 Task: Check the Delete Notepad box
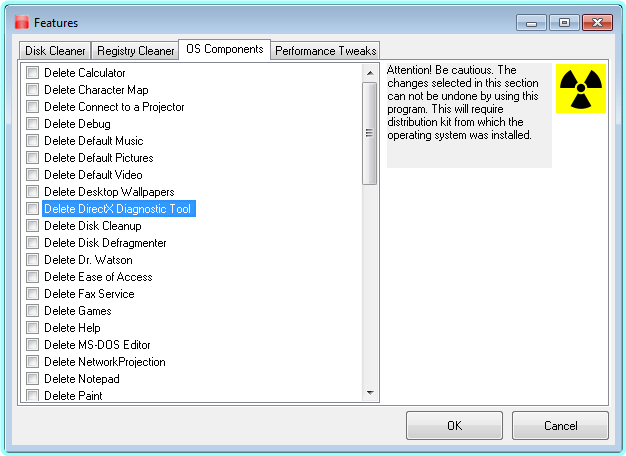click(x=32, y=378)
